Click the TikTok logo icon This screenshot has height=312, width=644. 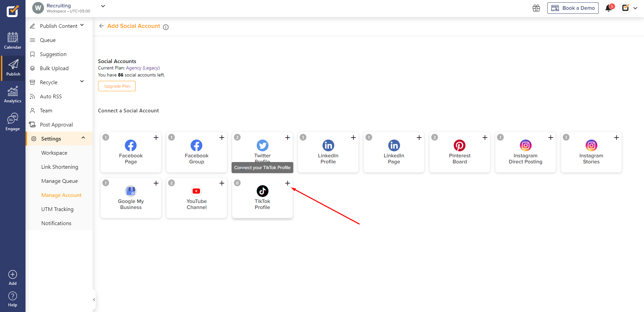(262, 191)
